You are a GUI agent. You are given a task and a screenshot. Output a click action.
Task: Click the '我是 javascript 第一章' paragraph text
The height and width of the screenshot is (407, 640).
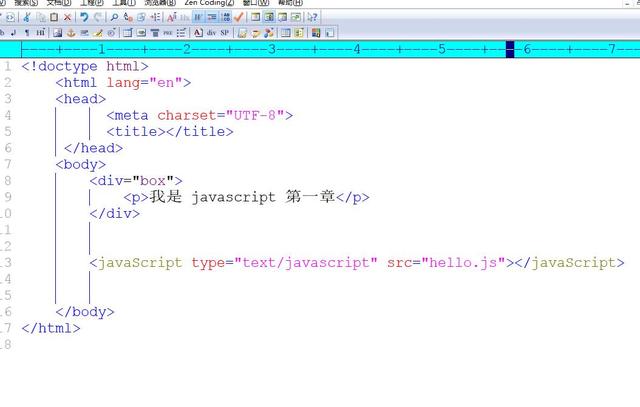(242, 197)
